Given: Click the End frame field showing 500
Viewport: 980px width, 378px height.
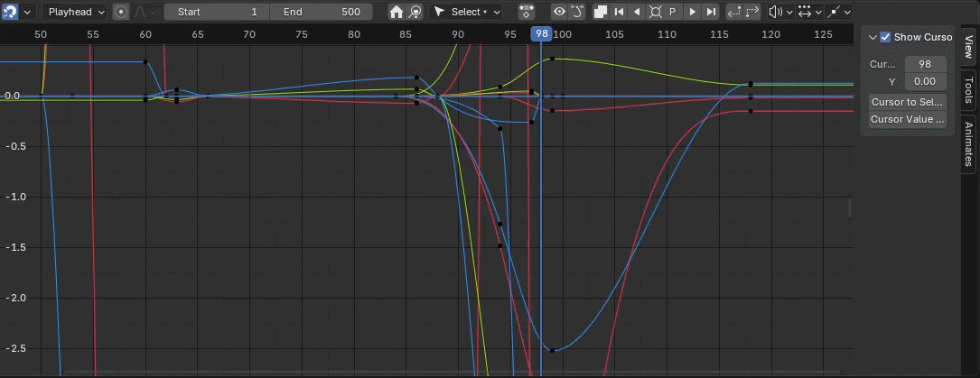Looking at the screenshot, I should pos(324,12).
